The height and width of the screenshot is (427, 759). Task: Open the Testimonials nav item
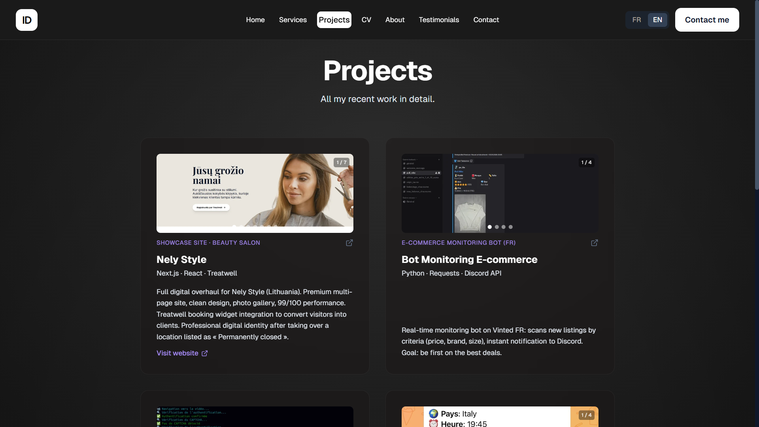tap(439, 20)
